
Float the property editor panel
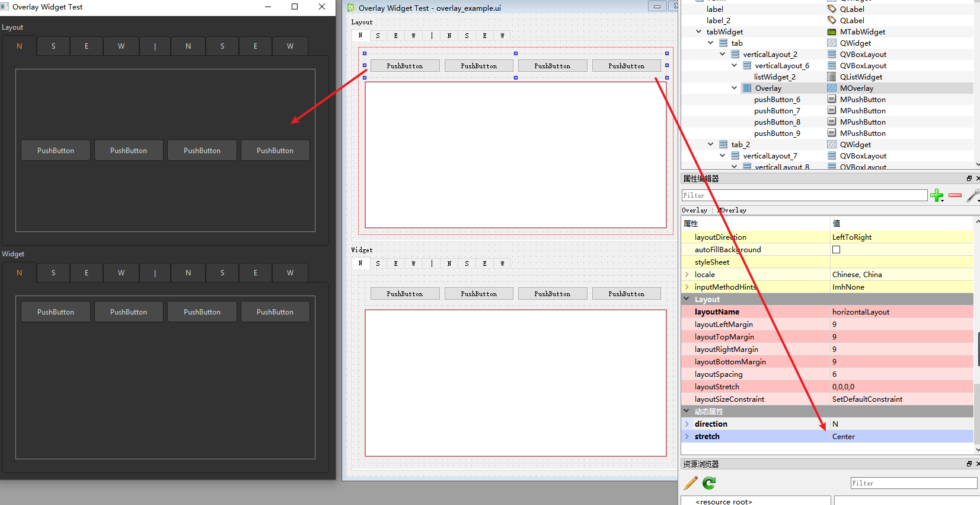969,179
